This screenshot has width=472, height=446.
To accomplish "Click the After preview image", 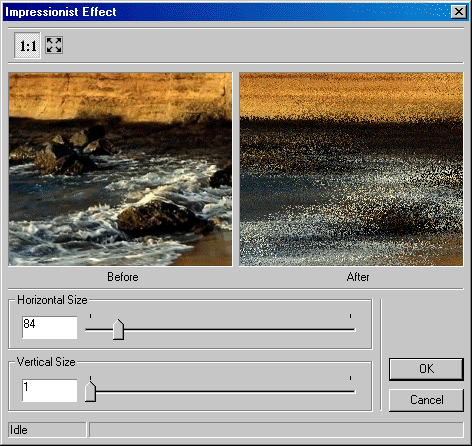I will (351, 169).
